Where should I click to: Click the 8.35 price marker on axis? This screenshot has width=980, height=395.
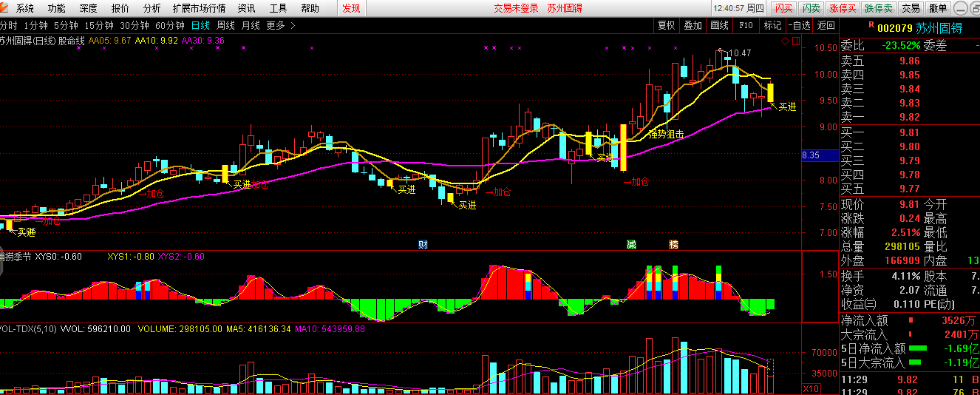click(x=811, y=155)
